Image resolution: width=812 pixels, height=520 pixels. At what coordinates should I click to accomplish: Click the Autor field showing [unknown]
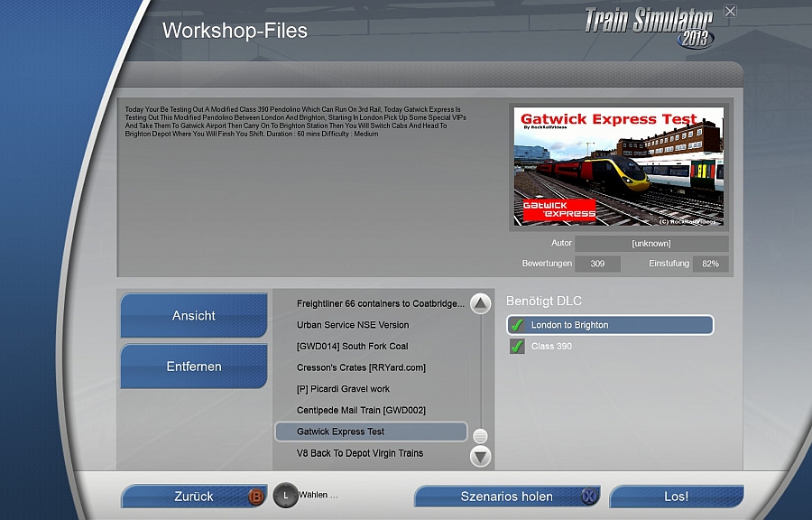click(651, 244)
